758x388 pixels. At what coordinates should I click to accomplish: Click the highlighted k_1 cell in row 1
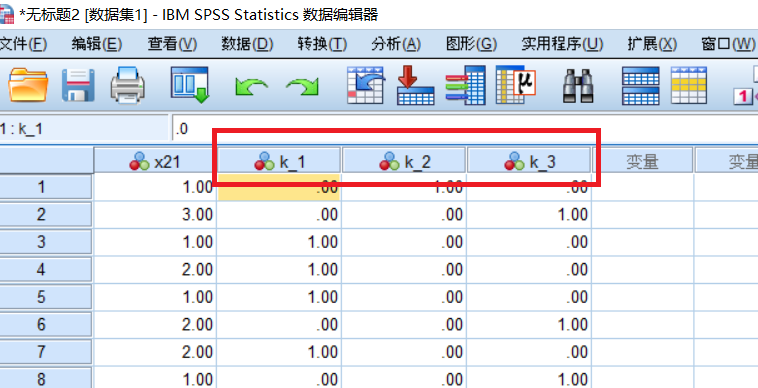279,187
